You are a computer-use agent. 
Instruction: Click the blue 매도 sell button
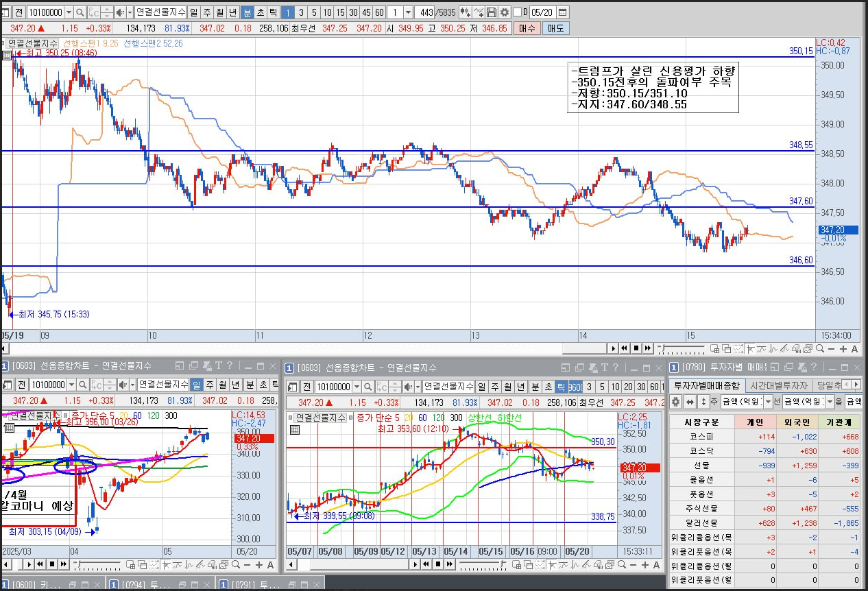(x=555, y=28)
